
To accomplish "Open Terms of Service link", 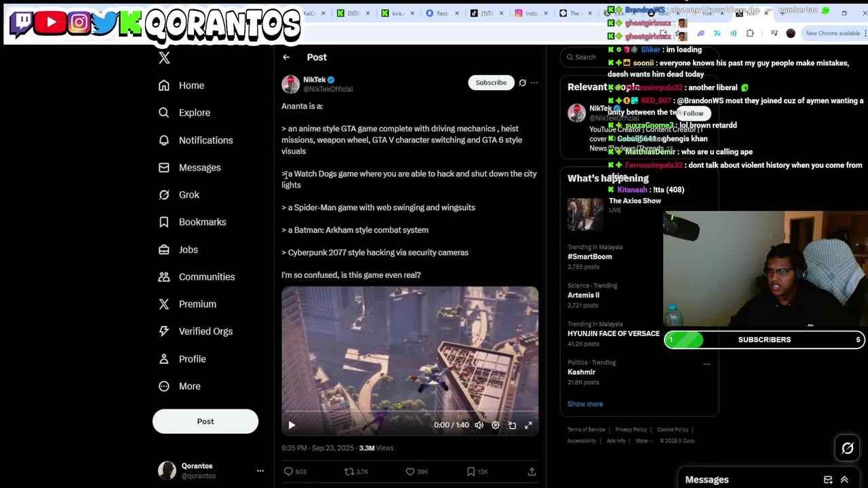I will [587, 430].
